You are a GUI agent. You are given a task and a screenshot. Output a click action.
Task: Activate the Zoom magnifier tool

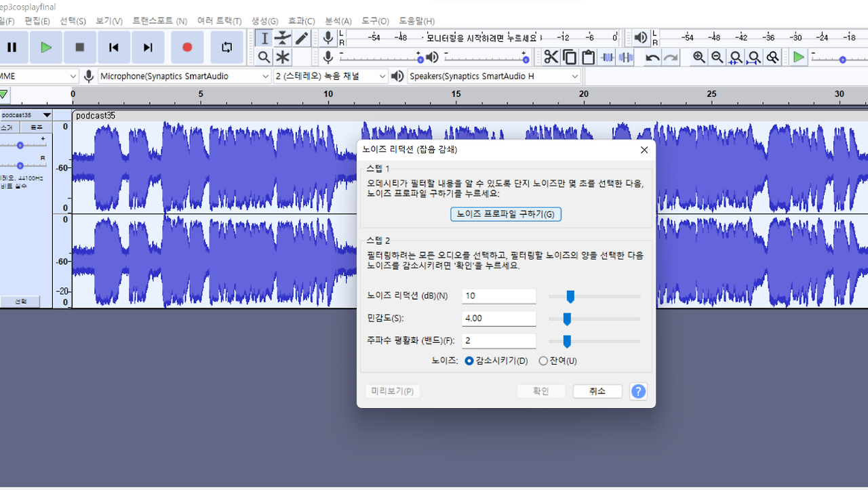tap(264, 57)
